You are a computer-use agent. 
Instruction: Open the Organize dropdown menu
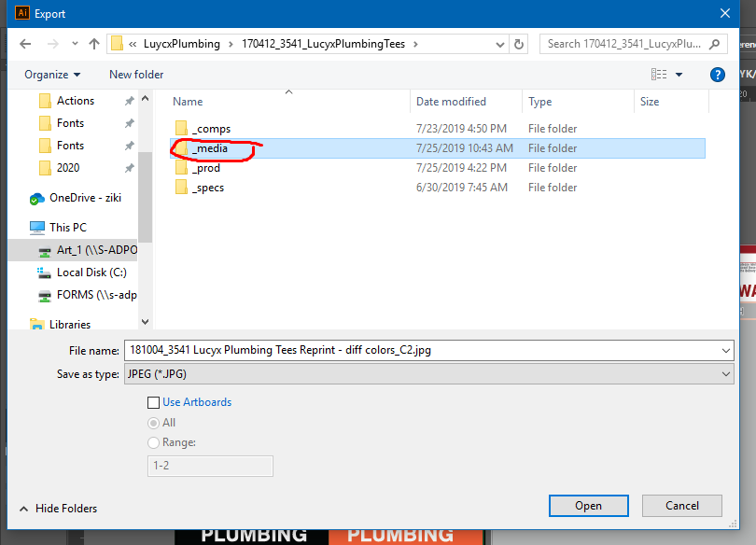tap(51, 75)
